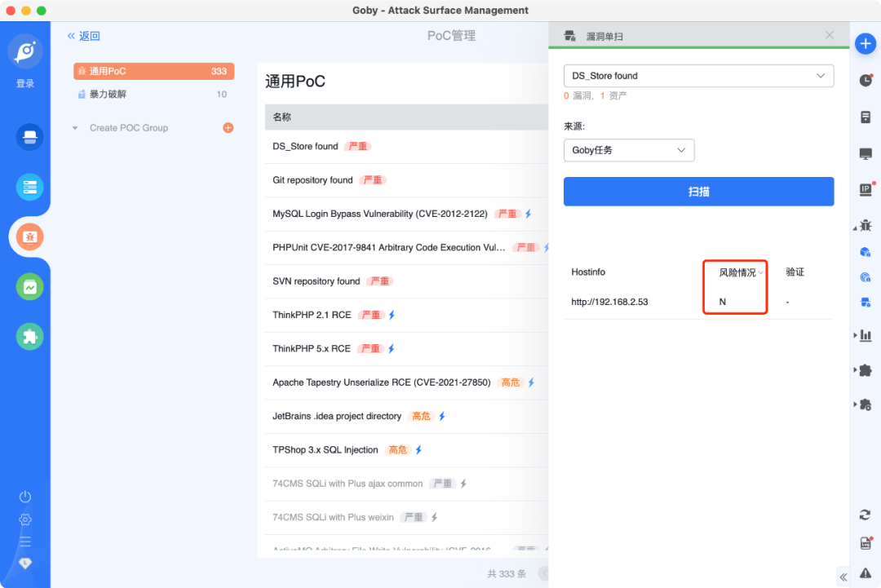
Task: Open settings gear in left sidebar
Action: pos(25,519)
